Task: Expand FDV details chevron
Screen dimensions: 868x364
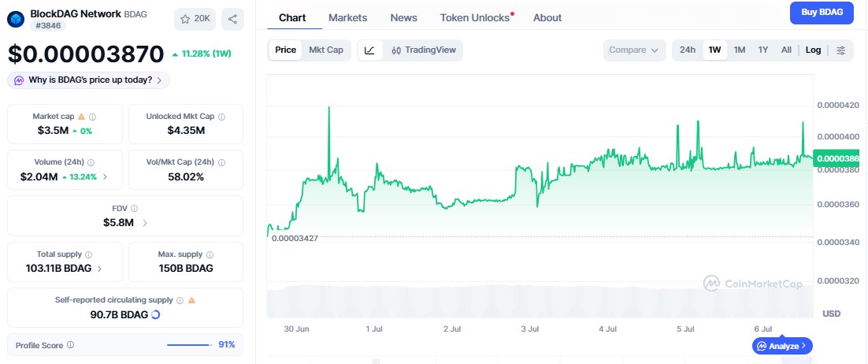Action: (145, 223)
